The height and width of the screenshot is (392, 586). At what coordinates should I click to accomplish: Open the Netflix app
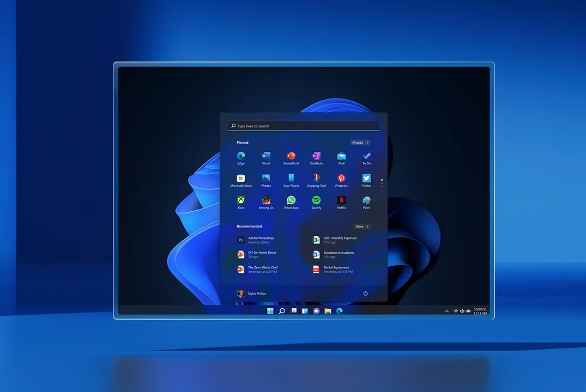point(341,203)
